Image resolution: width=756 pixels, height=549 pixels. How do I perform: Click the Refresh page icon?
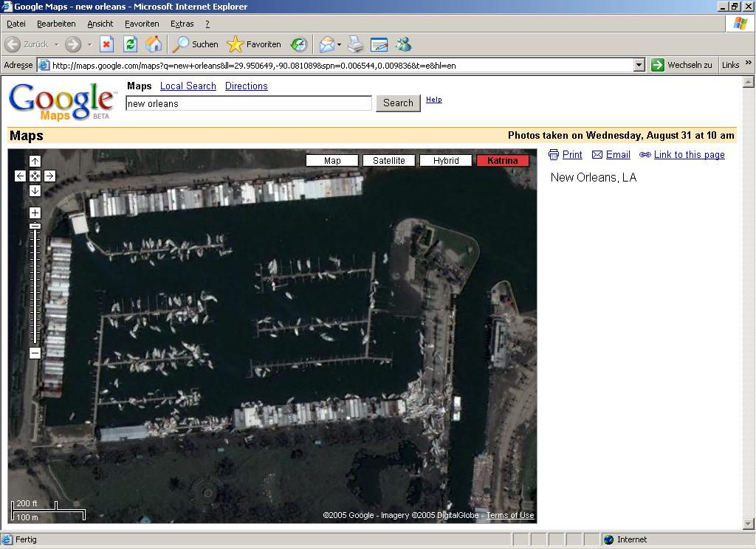tap(130, 44)
